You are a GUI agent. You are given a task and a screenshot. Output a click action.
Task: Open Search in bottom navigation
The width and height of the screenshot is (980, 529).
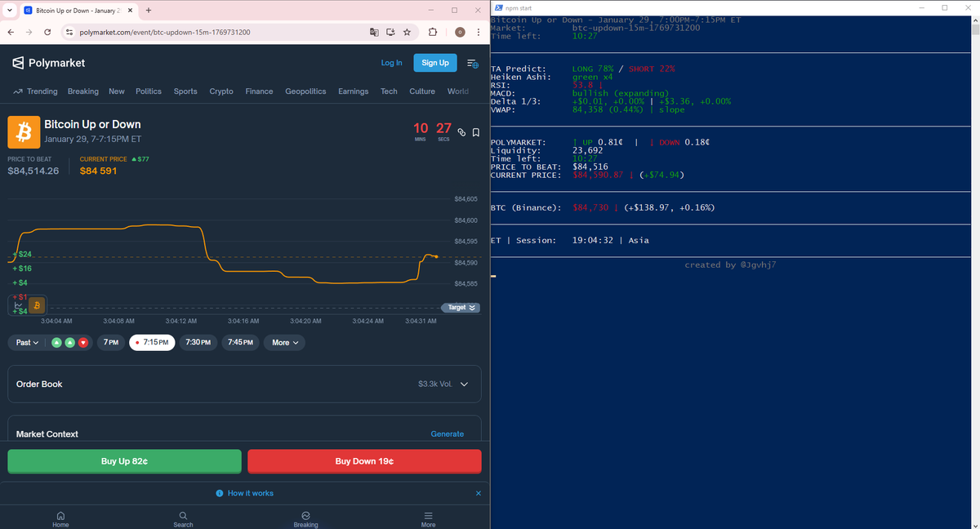click(x=183, y=519)
